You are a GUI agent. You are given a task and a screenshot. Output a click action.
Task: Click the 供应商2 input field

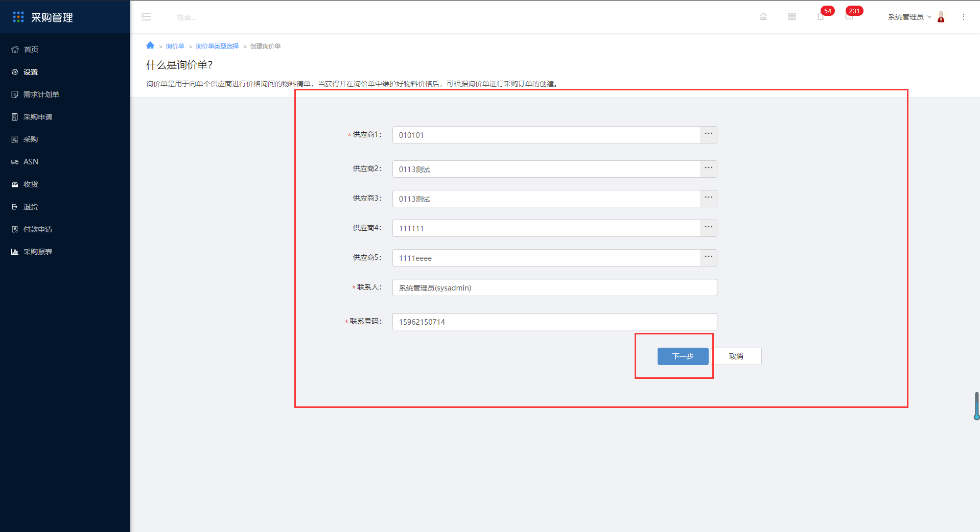coord(546,169)
